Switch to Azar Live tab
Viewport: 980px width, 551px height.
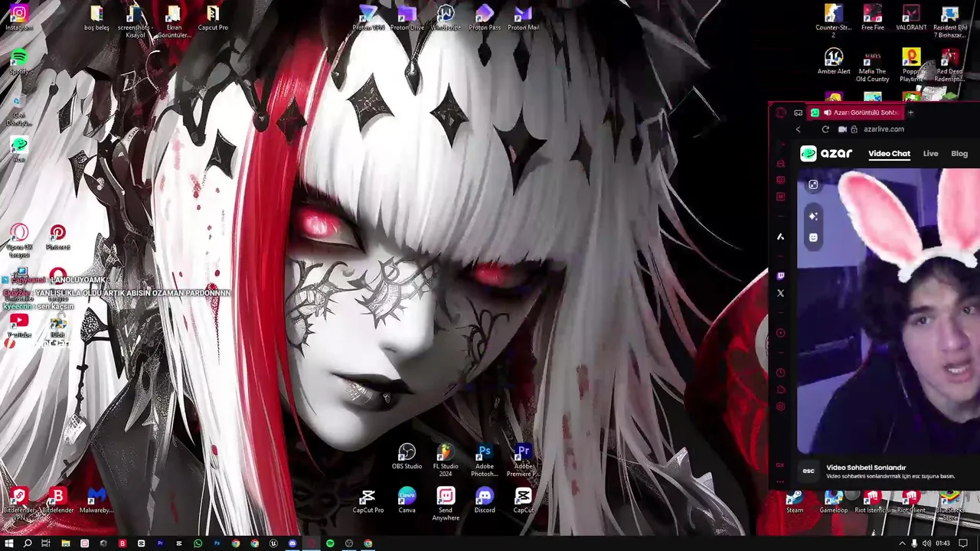930,154
